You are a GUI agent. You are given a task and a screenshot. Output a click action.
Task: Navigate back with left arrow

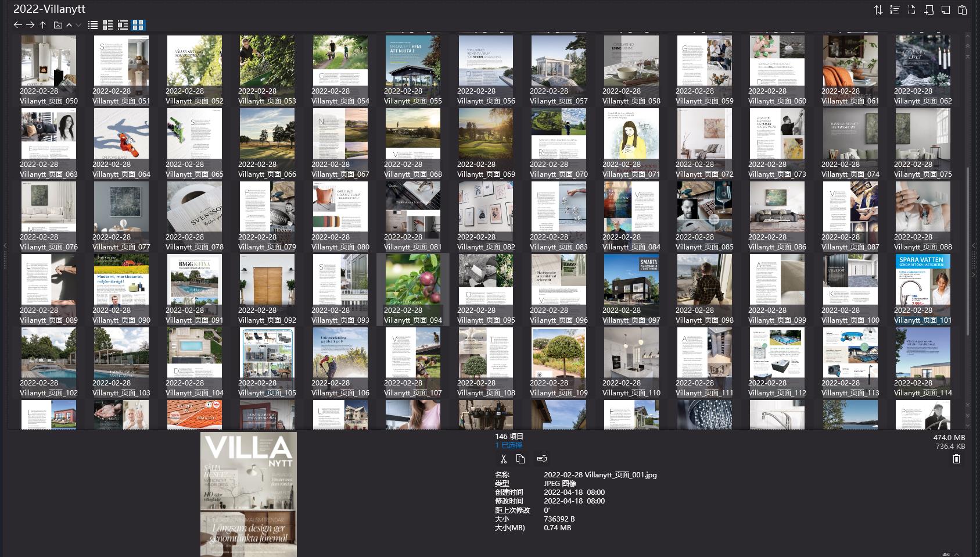(17, 24)
